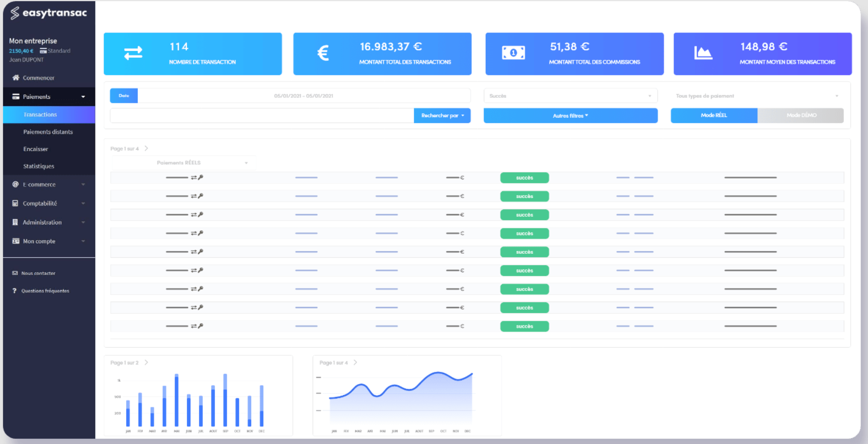
Task: Click the credit card icon next to Paiements
Action: coord(15,97)
